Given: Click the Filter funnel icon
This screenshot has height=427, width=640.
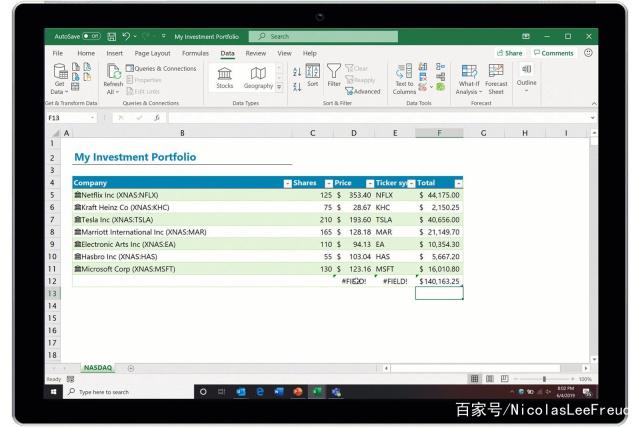Looking at the screenshot, I should [334, 71].
